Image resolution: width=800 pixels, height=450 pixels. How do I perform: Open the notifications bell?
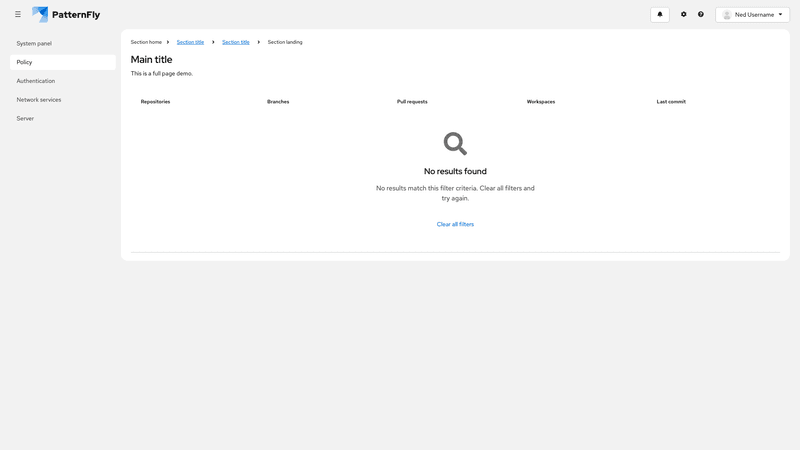point(660,15)
